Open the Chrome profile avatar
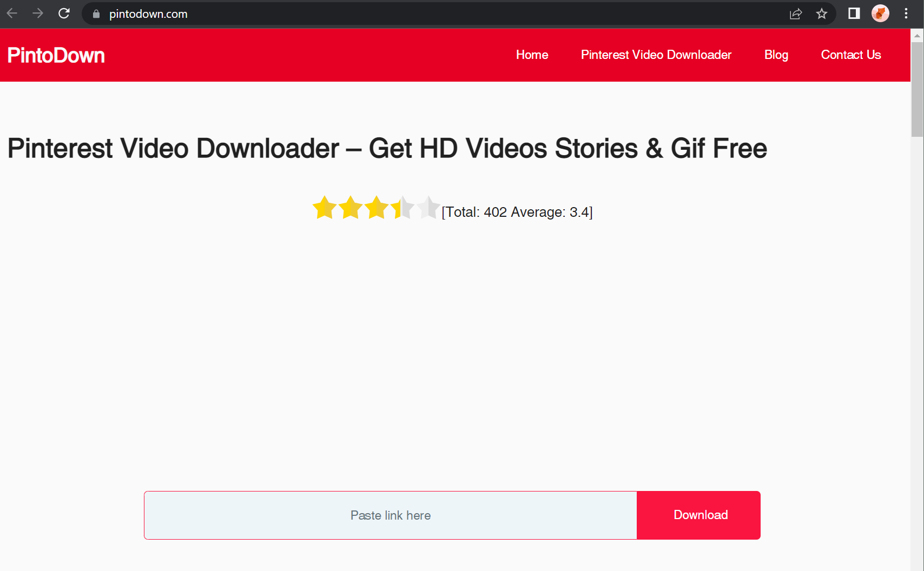Image resolution: width=924 pixels, height=571 pixels. (x=880, y=14)
